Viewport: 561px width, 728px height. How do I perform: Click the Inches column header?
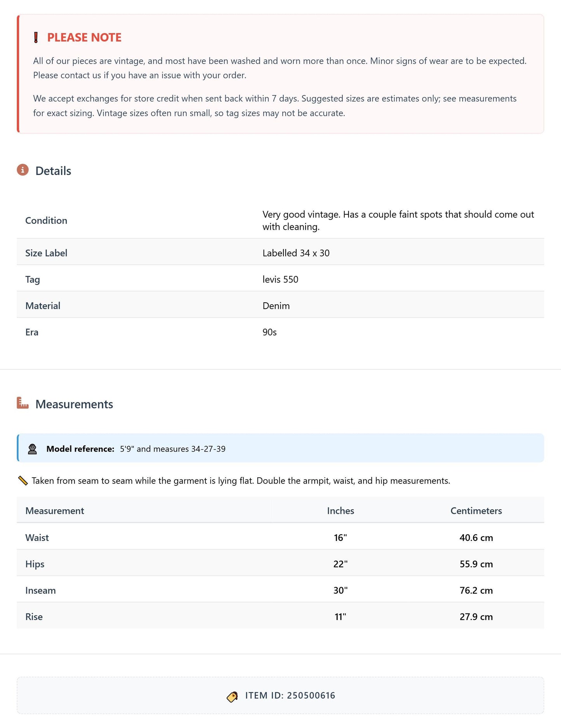click(x=340, y=511)
